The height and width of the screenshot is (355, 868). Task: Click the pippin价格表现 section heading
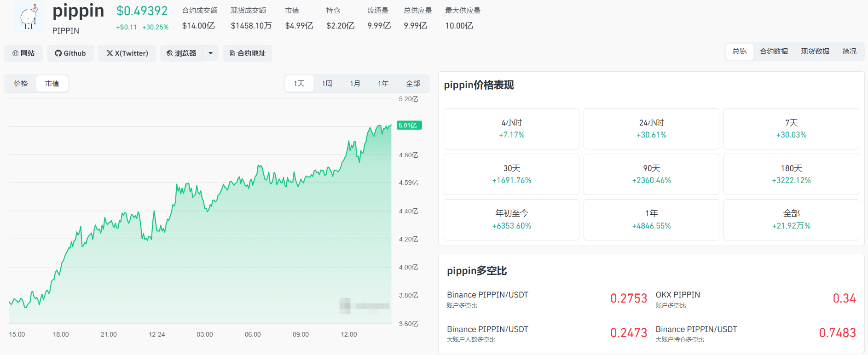(x=479, y=85)
